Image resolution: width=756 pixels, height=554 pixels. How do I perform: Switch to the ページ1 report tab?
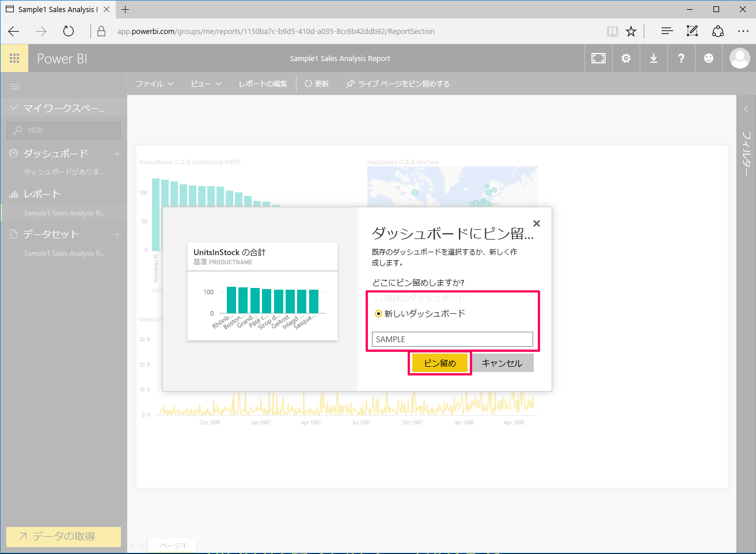click(172, 545)
